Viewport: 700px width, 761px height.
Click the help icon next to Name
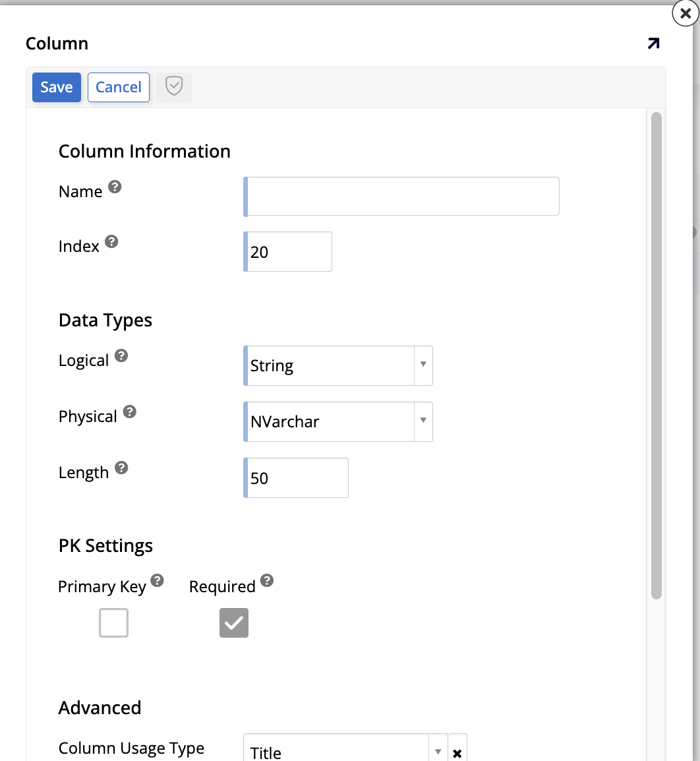pos(115,187)
